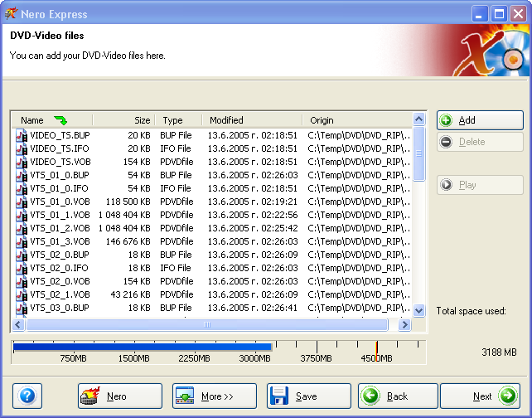Screen dimensions: 532x418
Task: Click the file icon next to VTS_01_1.VOB
Action: 22,216
